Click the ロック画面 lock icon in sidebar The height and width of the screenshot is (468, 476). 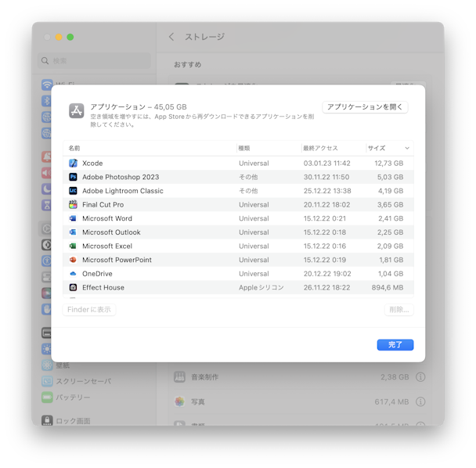47,421
